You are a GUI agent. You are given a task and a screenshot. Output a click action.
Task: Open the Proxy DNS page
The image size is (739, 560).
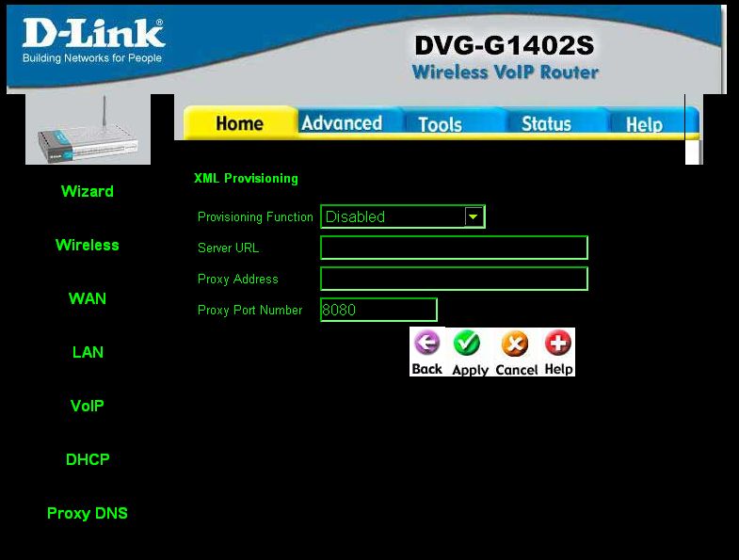tap(88, 513)
